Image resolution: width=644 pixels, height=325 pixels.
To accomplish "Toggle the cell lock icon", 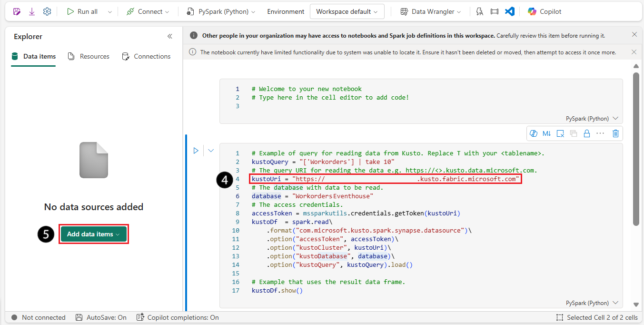I will pos(587,133).
